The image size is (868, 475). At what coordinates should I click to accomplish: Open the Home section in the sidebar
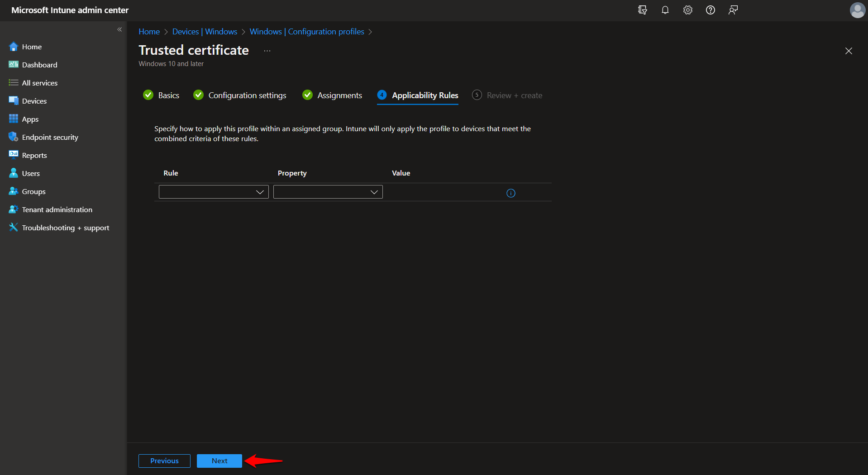(x=31, y=47)
